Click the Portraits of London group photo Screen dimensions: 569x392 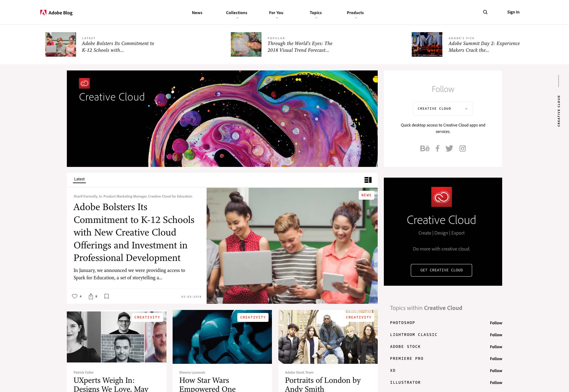click(x=328, y=337)
